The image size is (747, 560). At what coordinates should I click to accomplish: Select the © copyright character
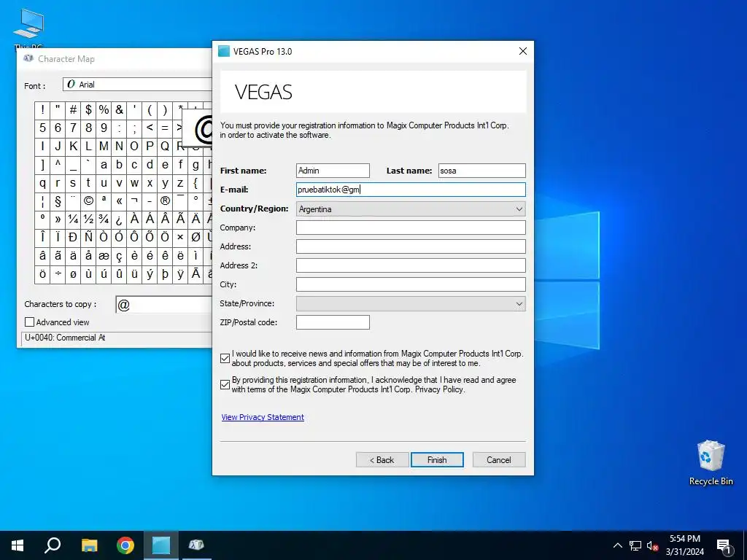[x=88, y=201]
